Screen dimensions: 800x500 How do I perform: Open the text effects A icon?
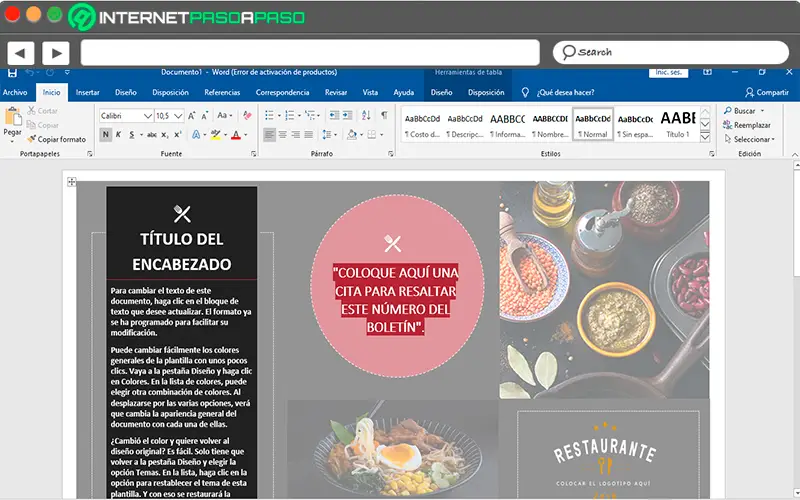tap(196, 135)
